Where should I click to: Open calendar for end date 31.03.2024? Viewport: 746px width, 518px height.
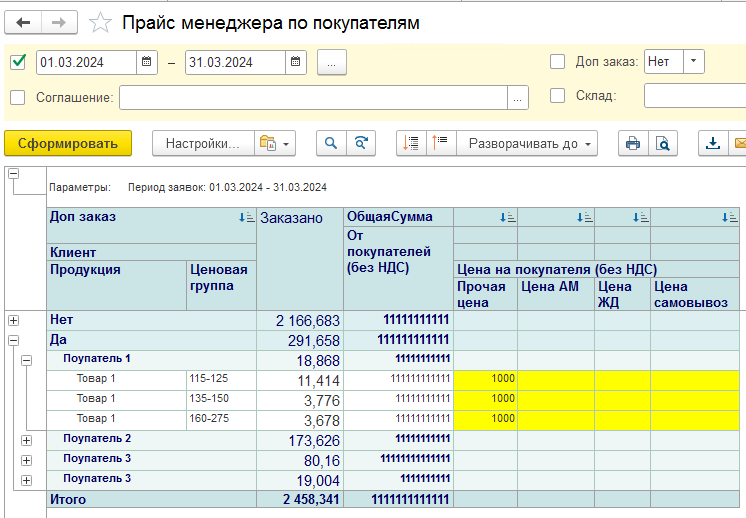point(295,62)
